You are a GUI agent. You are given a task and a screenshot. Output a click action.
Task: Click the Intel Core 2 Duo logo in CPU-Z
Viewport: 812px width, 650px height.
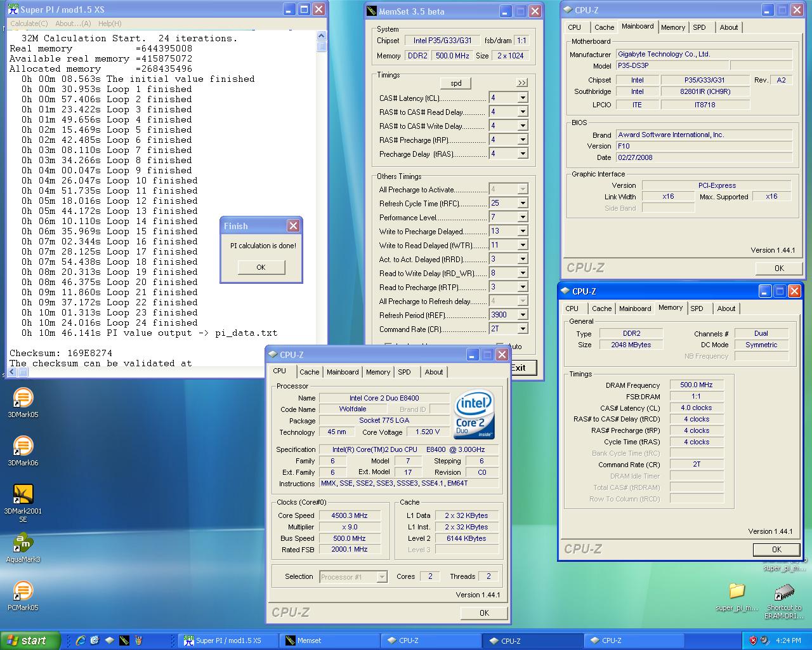[x=475, y=414]
